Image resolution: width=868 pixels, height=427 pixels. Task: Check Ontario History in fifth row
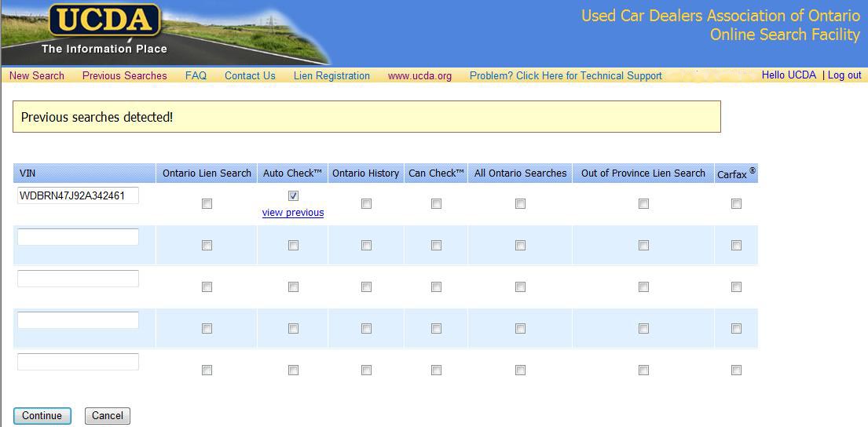tap(366, 370)
